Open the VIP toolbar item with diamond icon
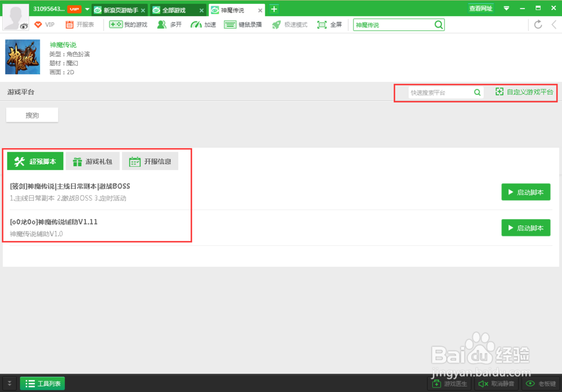This screenshot has height=392, width=562. tap(44, 25)
